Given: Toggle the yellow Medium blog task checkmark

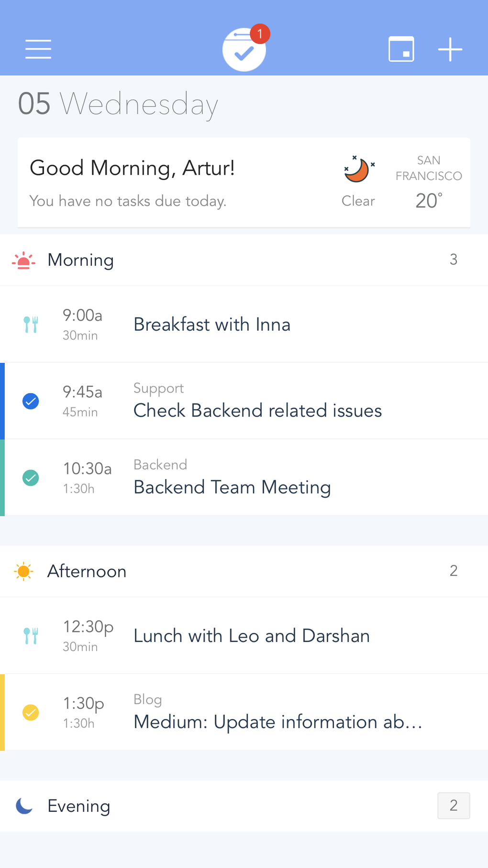Looking at the screenshot, I should (x=31, y=712).
